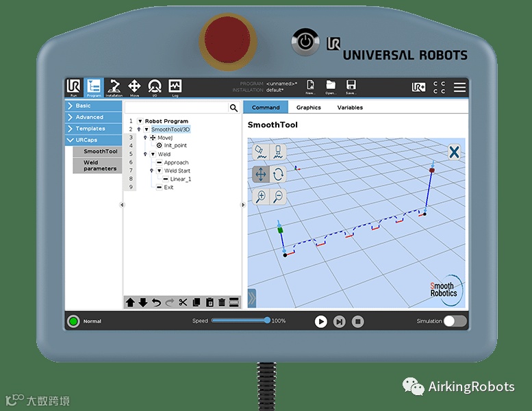Viewport: 532px width, 411px height.
Task: Create a New program file
Action: (x=310, y=87)
